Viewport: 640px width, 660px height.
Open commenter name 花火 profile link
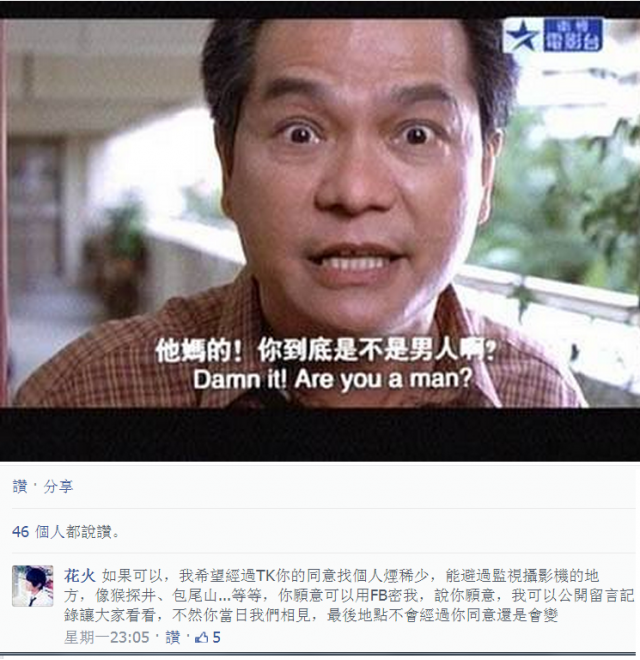click(x=80, y=575)
